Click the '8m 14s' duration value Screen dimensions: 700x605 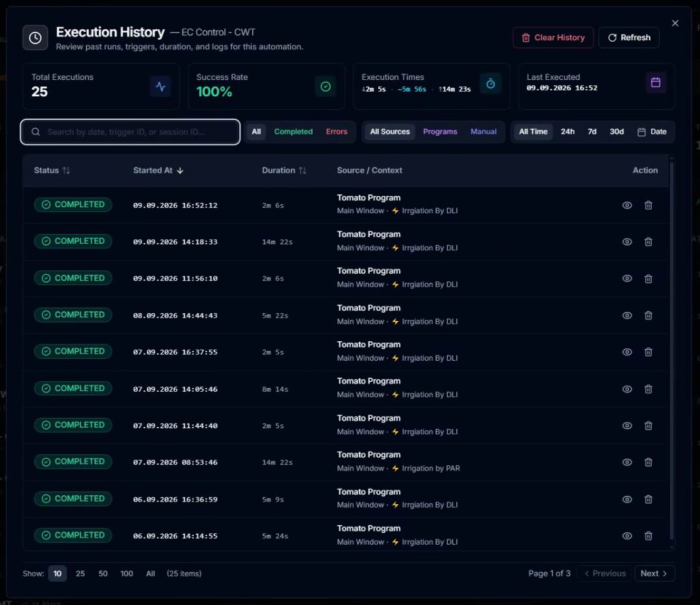click(x=275, y=389)
